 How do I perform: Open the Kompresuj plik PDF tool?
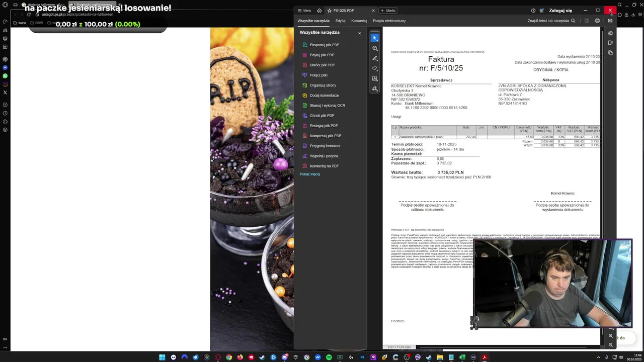(x=321, y=135)
